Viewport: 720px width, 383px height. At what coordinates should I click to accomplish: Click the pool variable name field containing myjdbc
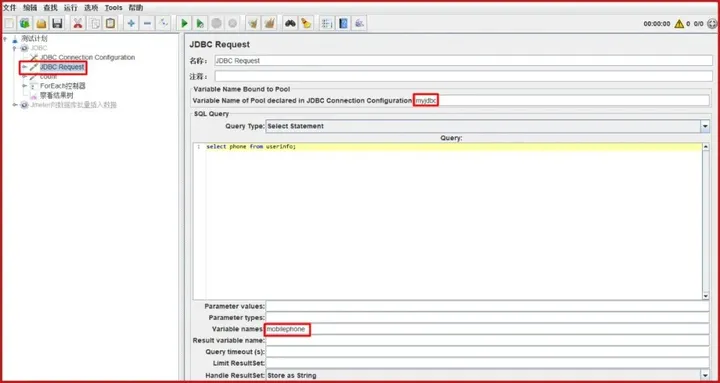pyautogui.click(x=561, y=101)
